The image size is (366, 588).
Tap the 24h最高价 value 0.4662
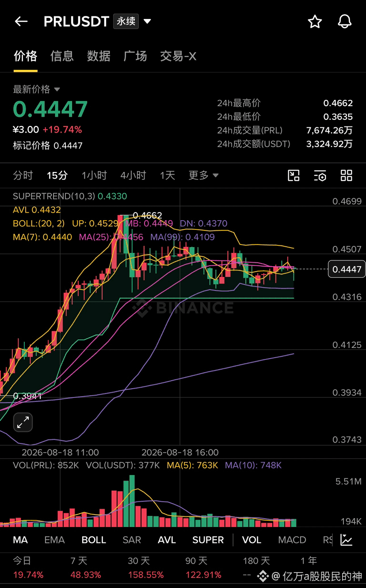pyautogui.click(x=338, y=103)
